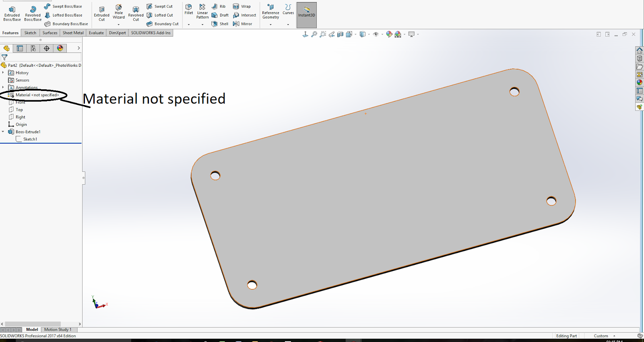Toggle Hide/Show Items eye icon
The image size is (644, 342).
pyautogui.click(x=376, y=34)
